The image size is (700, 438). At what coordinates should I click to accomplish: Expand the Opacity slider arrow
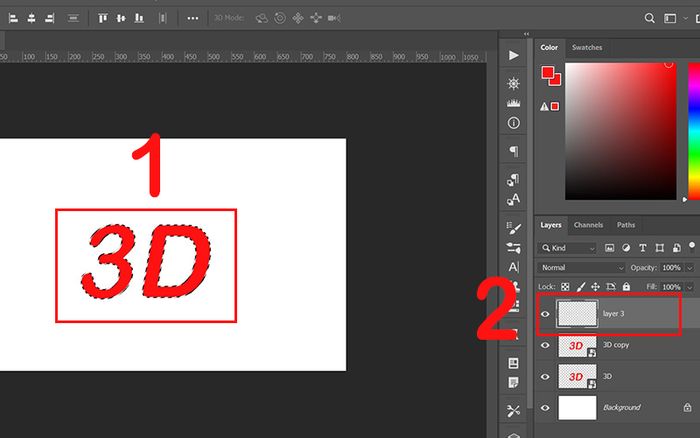click(690, 268)
